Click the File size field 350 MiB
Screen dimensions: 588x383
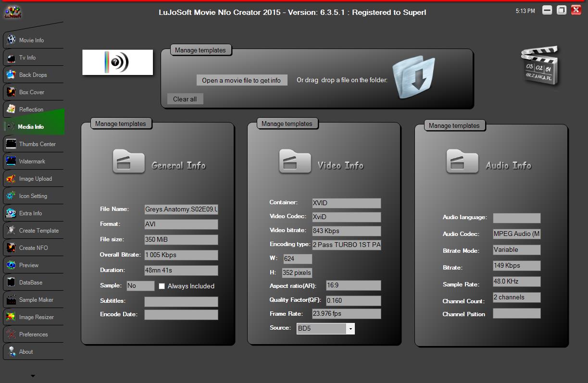(x=181, y=239)
